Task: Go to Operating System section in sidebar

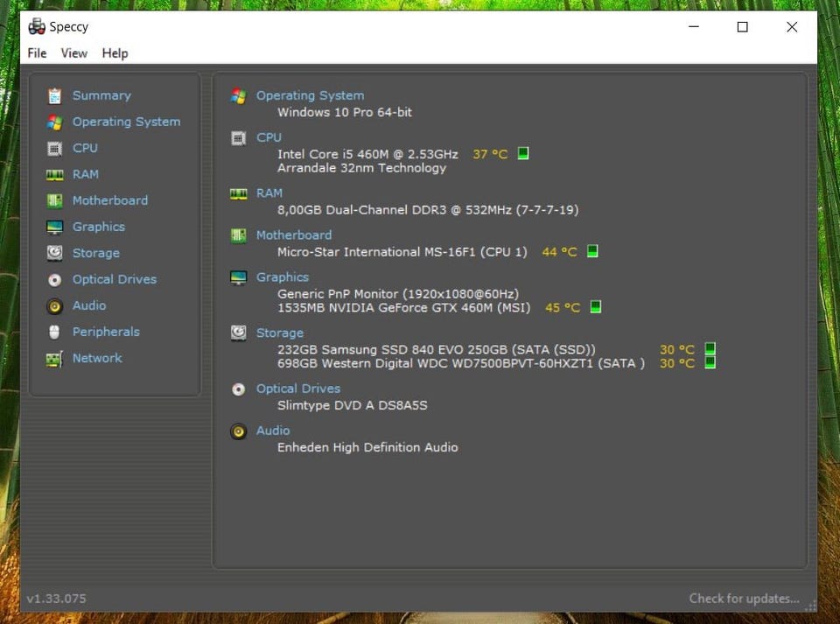Action: [126, 122]
